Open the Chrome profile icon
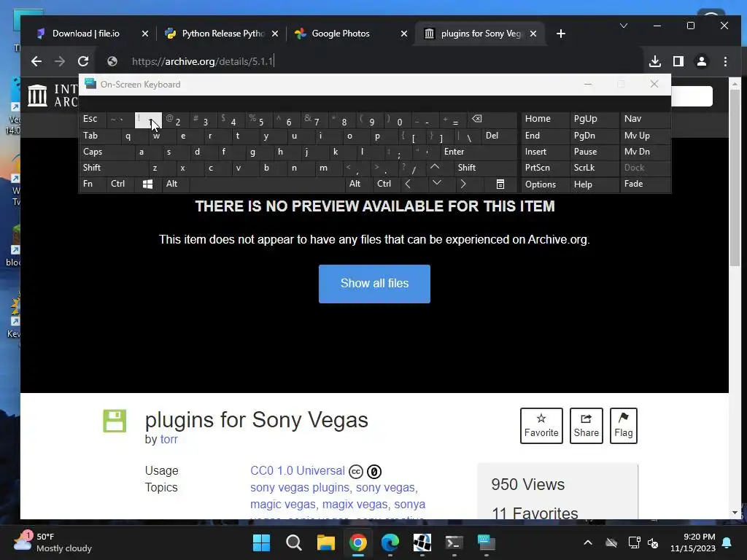Viewport: 747px width, 560px height. tap(702, 61)
